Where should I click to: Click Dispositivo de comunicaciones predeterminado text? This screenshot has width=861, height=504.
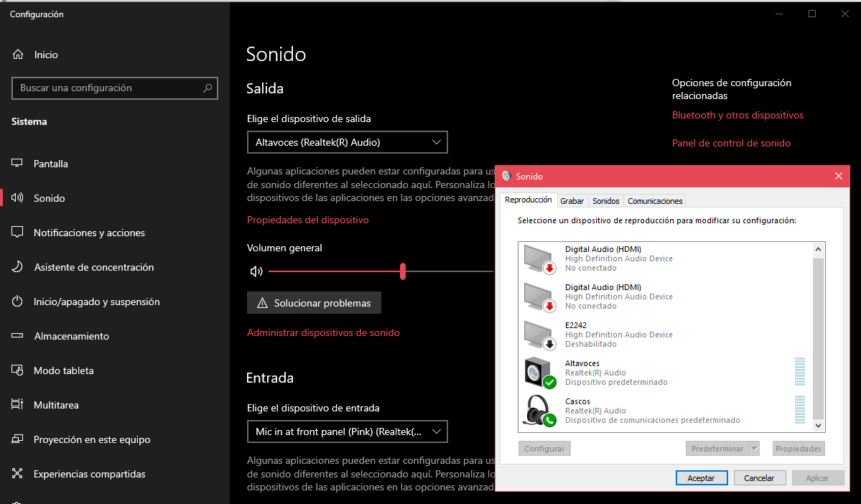tap(652, 420)
